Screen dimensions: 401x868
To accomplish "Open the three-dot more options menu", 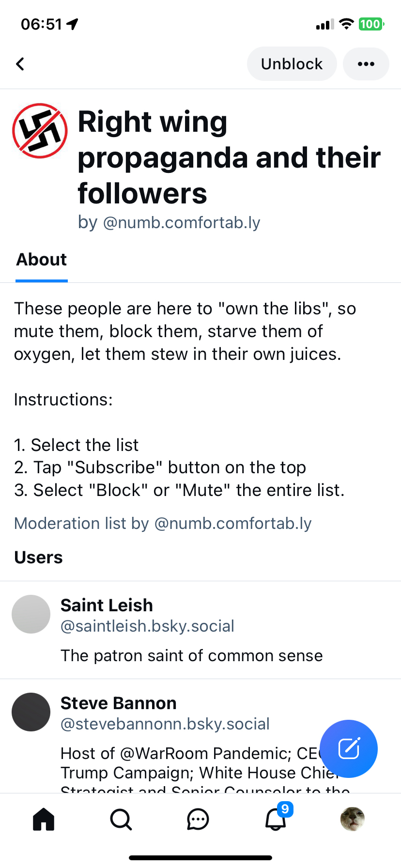I will tap(366, 64).
